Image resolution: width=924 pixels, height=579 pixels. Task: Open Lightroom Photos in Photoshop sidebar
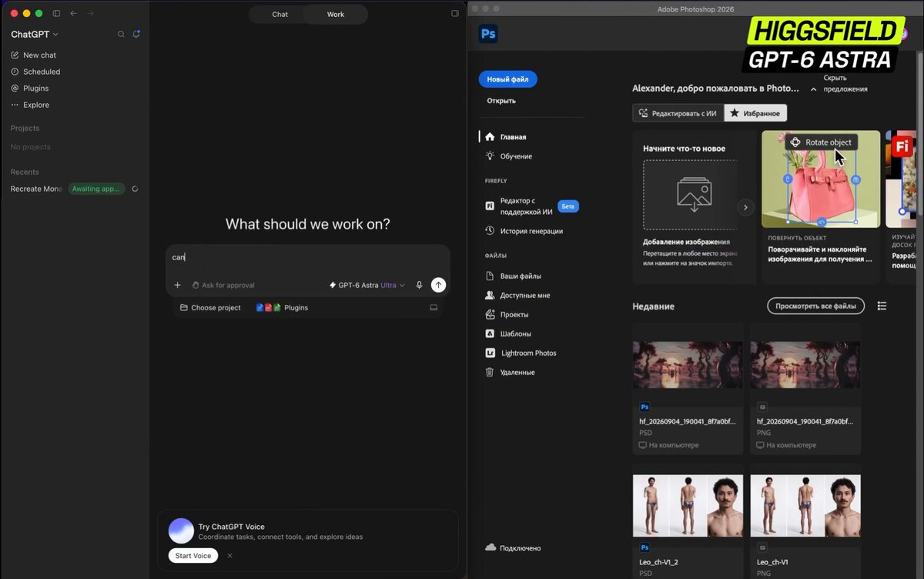tap(520, 353)
